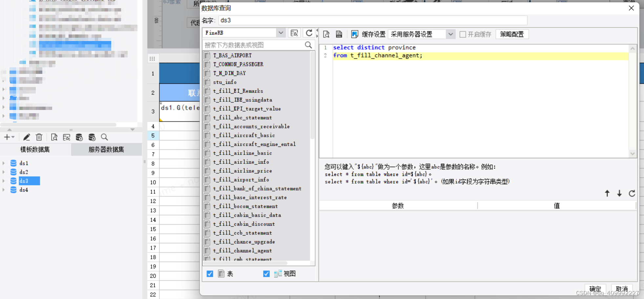Select the t_fill_bank_of_china_statement table
This screenshot has height=299, width=644.
257,188
